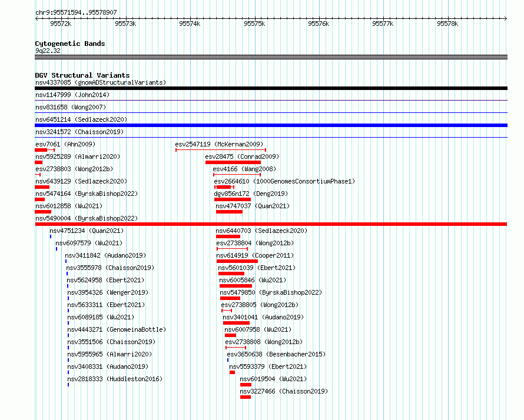Select nsv831658 (Wong2007) variant label
The image size is (524, 420).
[x=71, y=107]
